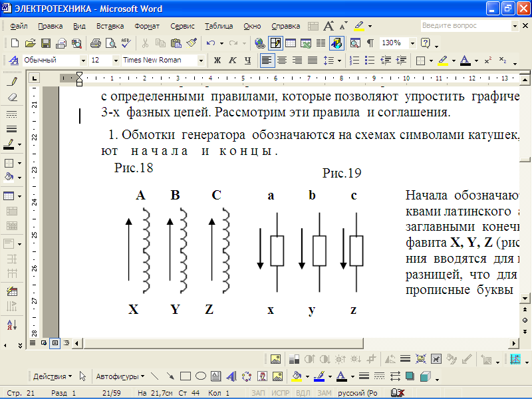This screenshot has width=532, height=399.
Task: Open the style dropdown showing Обычный
Action: pyautogui.click(x=83, y=61)
